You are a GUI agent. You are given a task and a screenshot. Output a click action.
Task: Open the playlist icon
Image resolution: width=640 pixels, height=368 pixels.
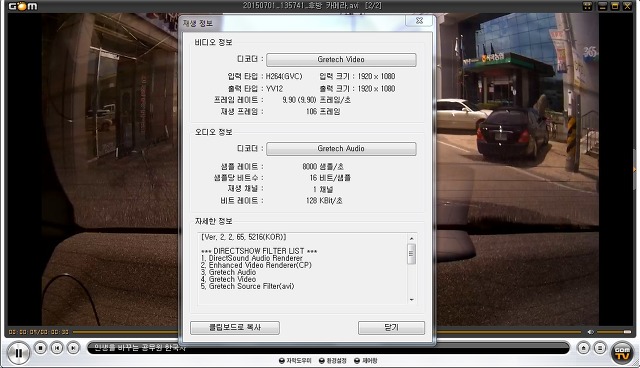(600, 348)
